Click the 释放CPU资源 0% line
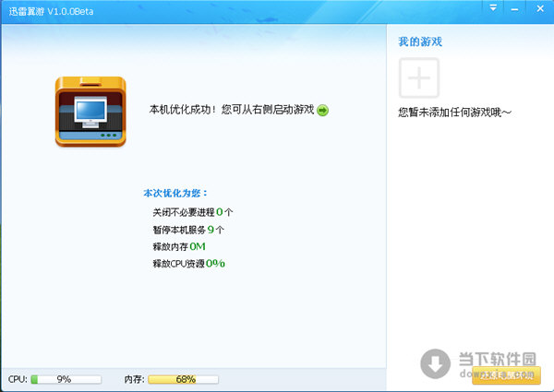 (188, 264)
